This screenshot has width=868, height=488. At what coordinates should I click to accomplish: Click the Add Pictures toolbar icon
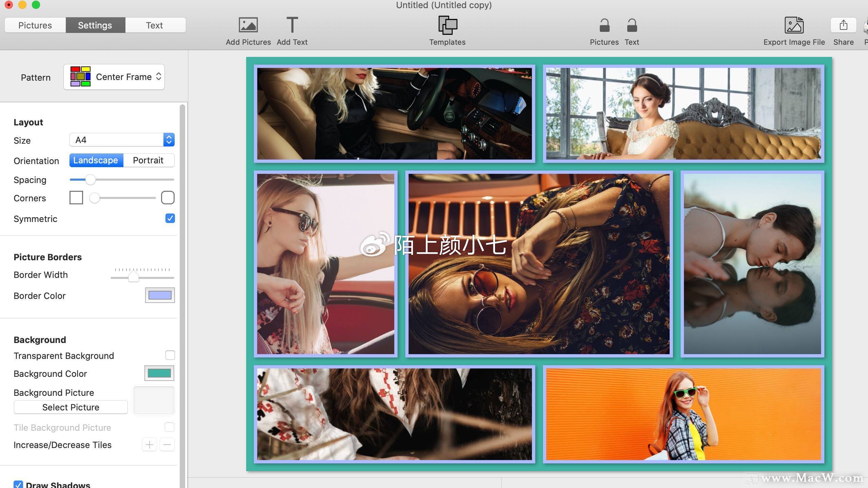click(248, 25)
